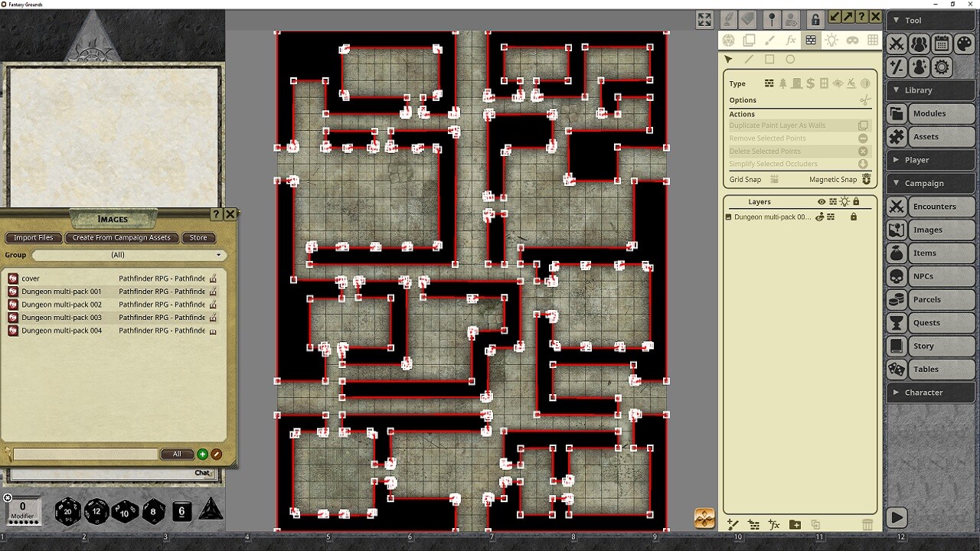Viewport: 980px width, 551px height.
Task: Open the Grid settings icon on the map toolbar
Action: (x=873, y=41)
